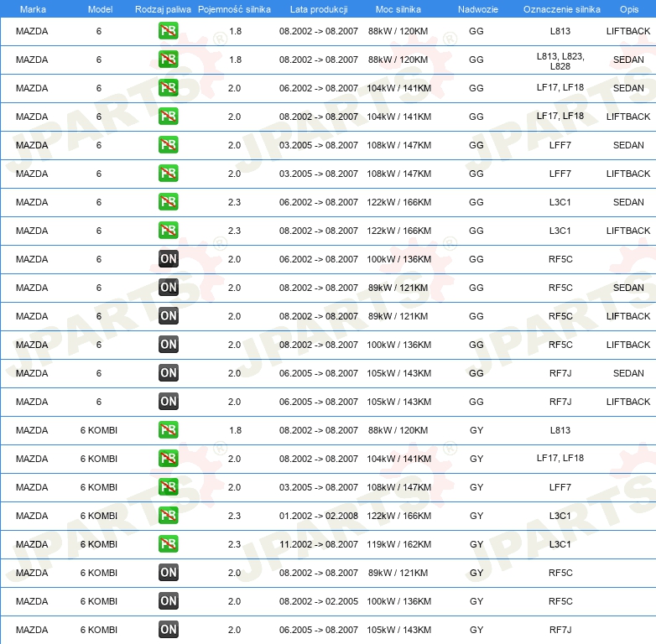Image resolution: width=656 pixels, height=644 pixels.
Task: Click petrol icon in 6 KOMBI LF17, LF18 row
Action: pyautogui.click(x=168, y=459)
